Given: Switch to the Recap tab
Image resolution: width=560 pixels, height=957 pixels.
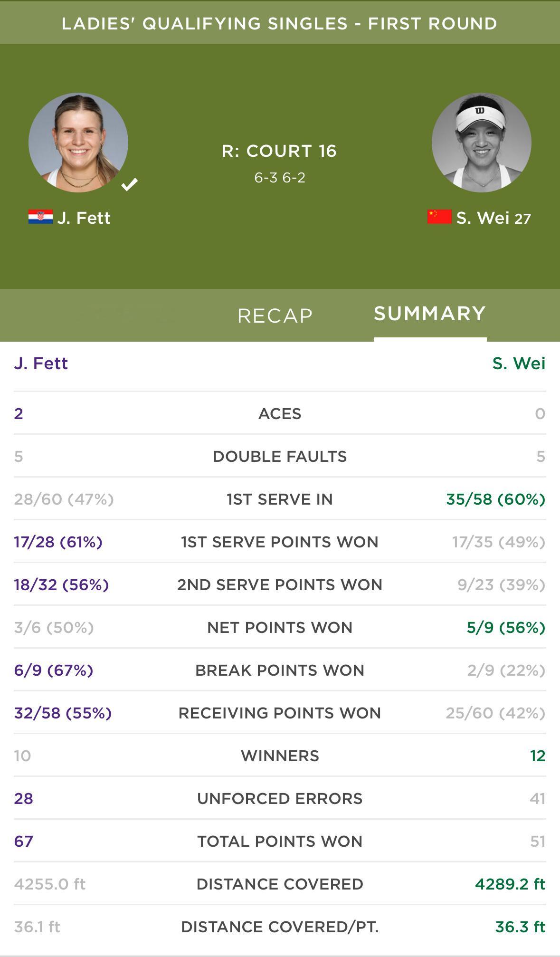Looking at the screenshot, I should click(x=275, y=316).
